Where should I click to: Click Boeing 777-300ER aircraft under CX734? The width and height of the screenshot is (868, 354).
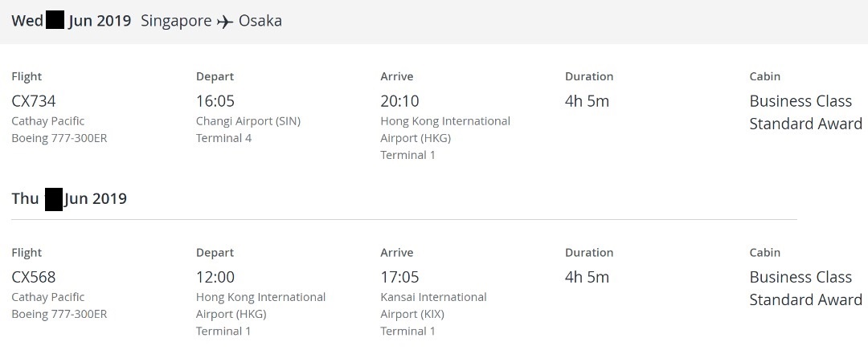click(x=59, y=138)
